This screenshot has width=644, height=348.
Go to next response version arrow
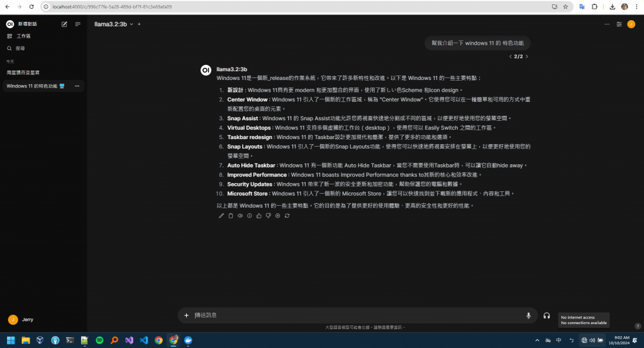coord(527,56)
